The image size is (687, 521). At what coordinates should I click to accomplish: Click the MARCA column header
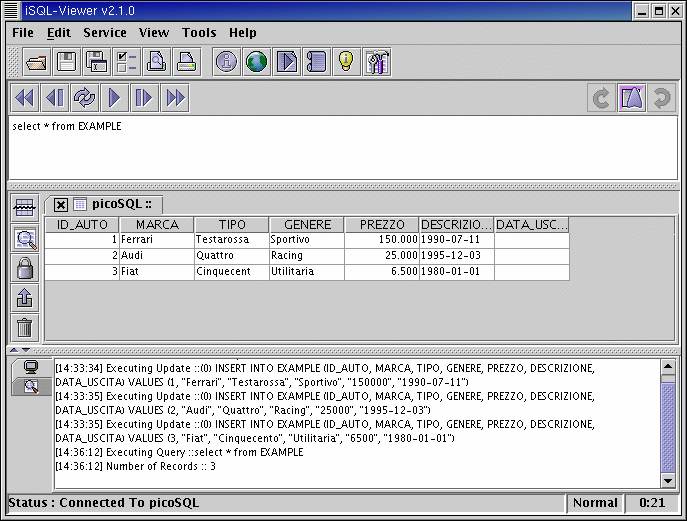pos(157,225)
